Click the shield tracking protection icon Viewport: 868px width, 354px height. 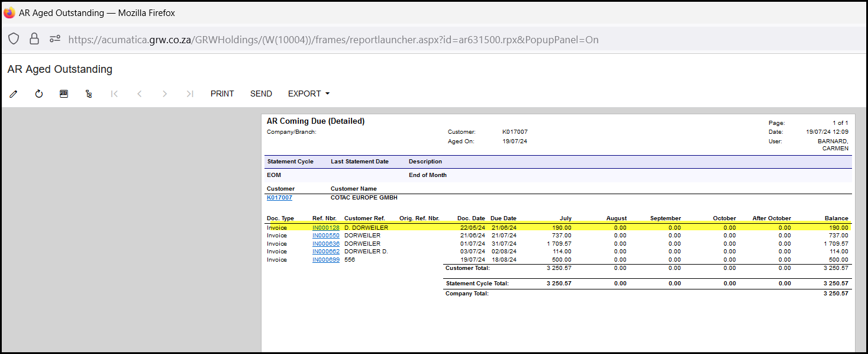coord(14,39)
